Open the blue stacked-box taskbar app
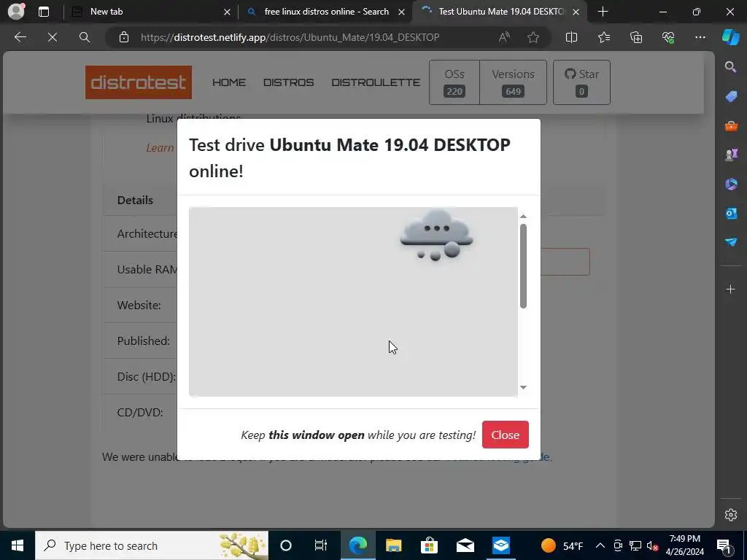 [500, 545]
